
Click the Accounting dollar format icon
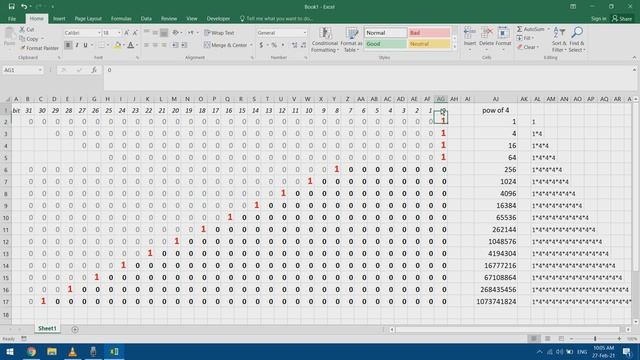click(261, 45)
